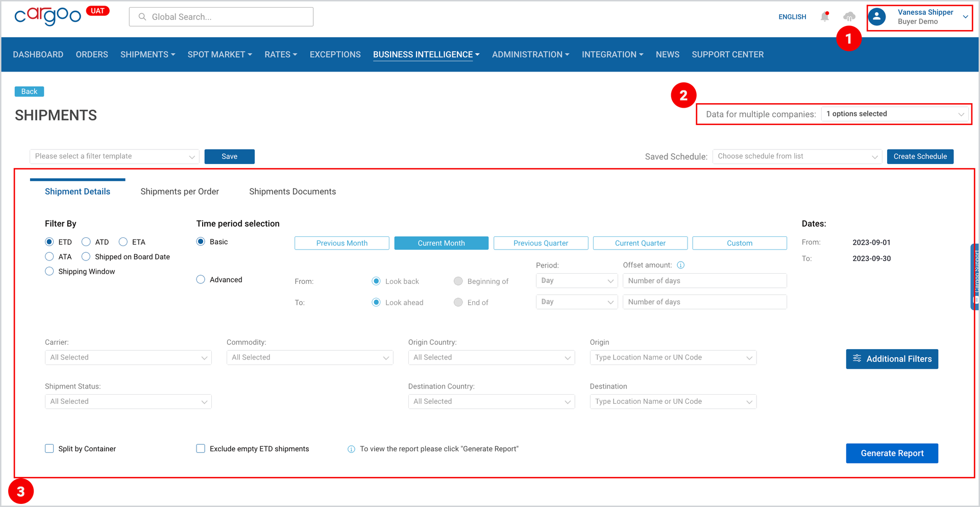Select the ETD filter radio
This screenshot has width=980, height=507.
point(50,242)
